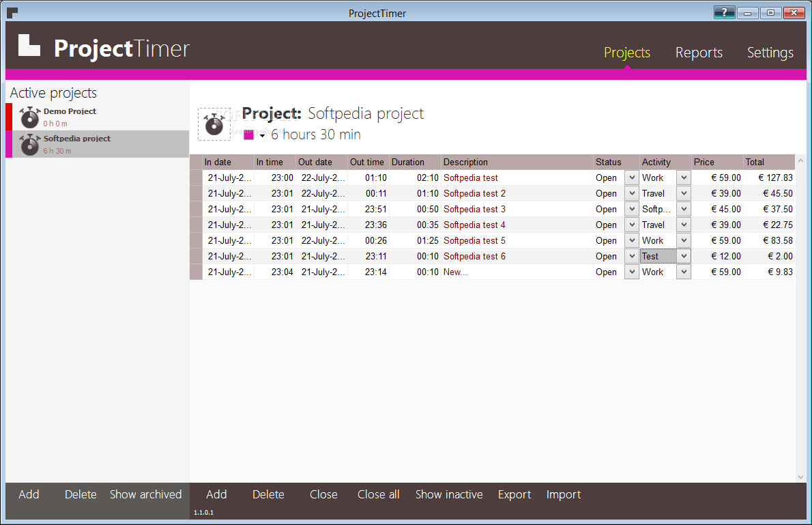Click the Status column header
The width and height of the screenshot is (812, 525).
(x=616, y=162)
